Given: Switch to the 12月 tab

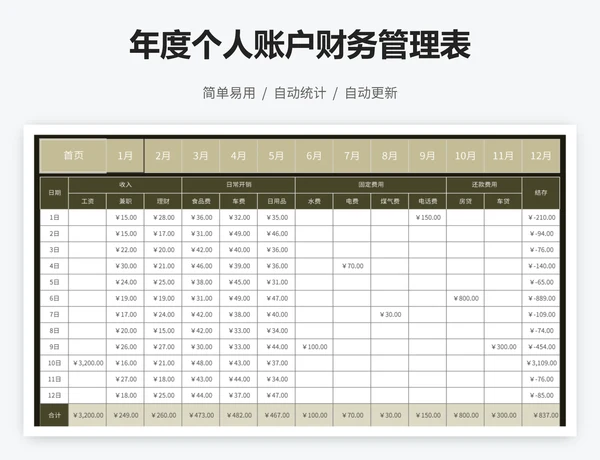Looking at the screenshot, I should pyautogui.click(x=541, y=156).
